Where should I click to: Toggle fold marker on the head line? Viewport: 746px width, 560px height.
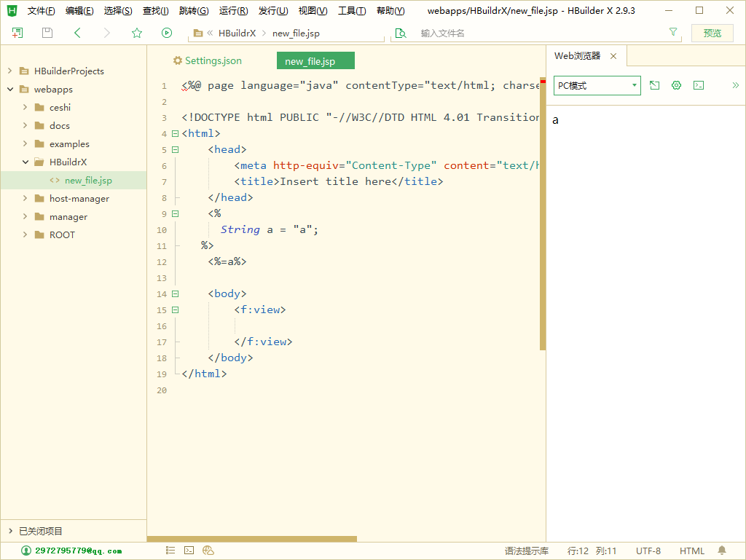pos(174,150)
